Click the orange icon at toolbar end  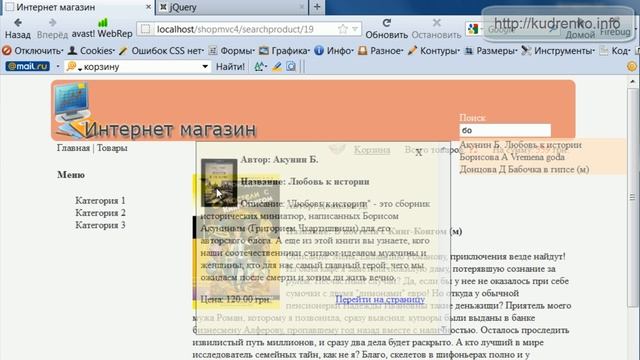(632, 67)
